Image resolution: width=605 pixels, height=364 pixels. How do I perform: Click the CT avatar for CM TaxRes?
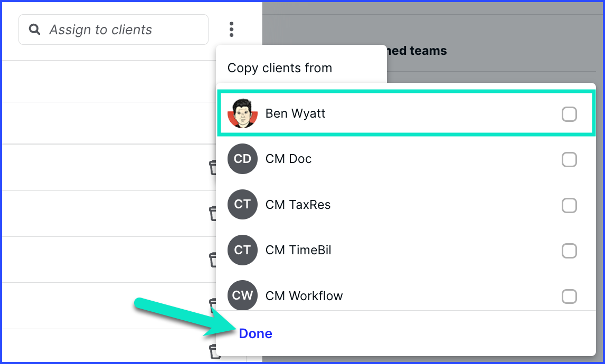click(x=242, y=204)
